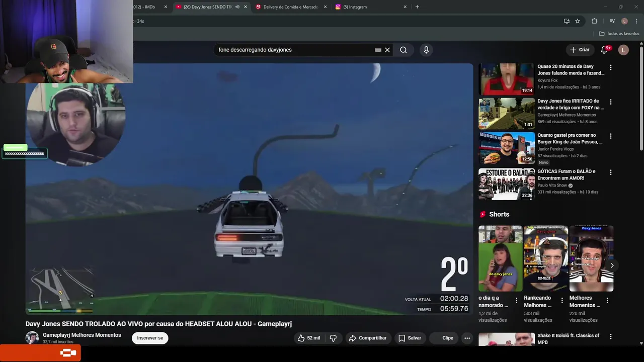Click the title 'GÓTICAS Furam o BALÃO e Encontram um AMOR!'
The height and width of the screenshot is (362, 644).
point(567,174)
